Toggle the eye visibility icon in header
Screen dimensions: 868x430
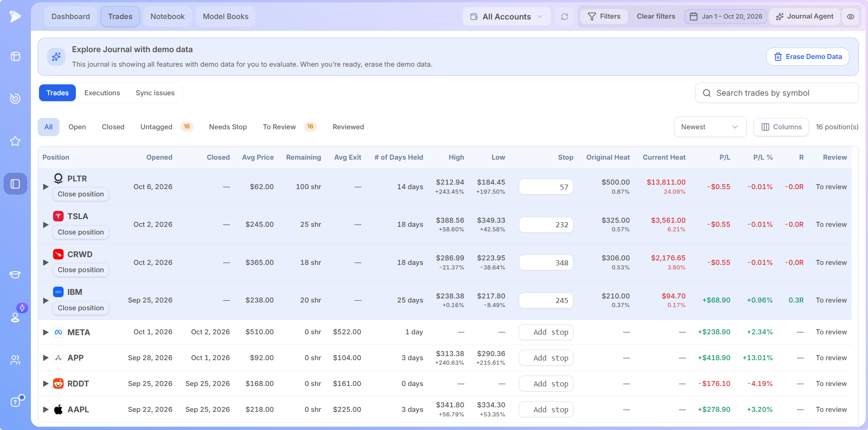(850, 17)
